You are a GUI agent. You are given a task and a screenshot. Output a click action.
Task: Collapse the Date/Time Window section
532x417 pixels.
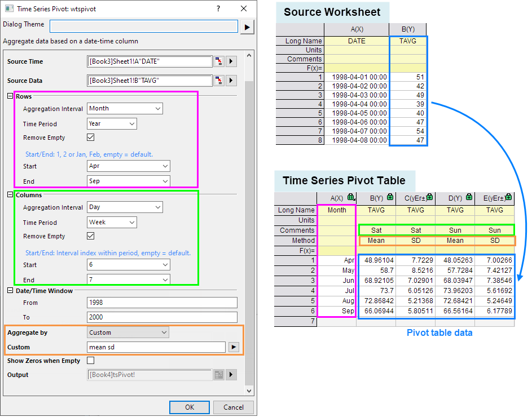10,291
